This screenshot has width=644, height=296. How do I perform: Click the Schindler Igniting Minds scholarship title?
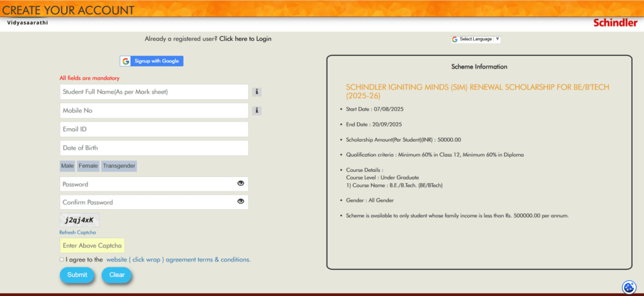point(478,92)
